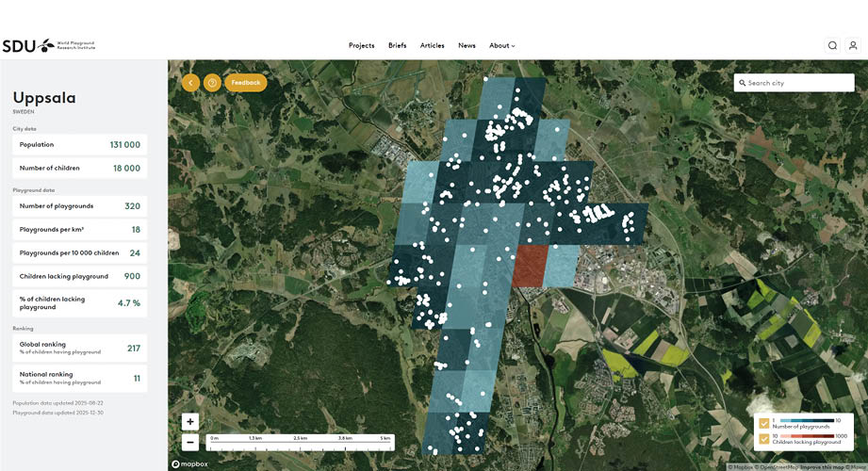Uncheck the Children lacking playground layer checkbox
868x471 pixels.
coord(764,438)
